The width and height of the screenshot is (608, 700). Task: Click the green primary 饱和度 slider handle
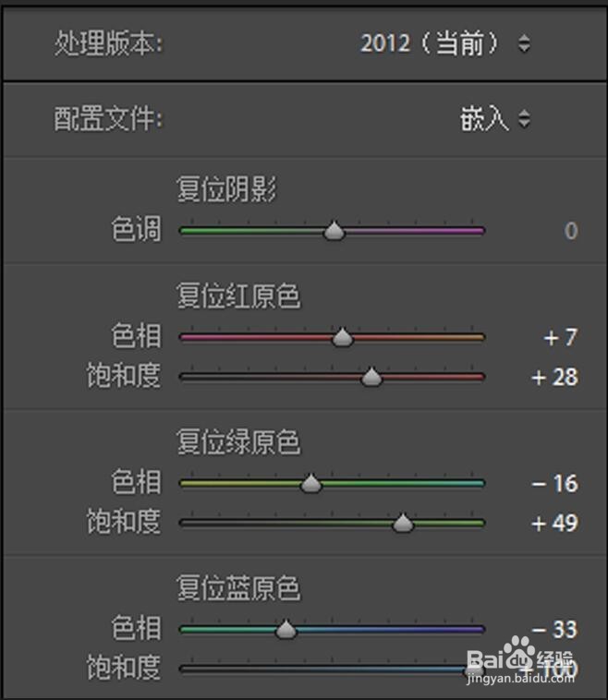(402, 524)
